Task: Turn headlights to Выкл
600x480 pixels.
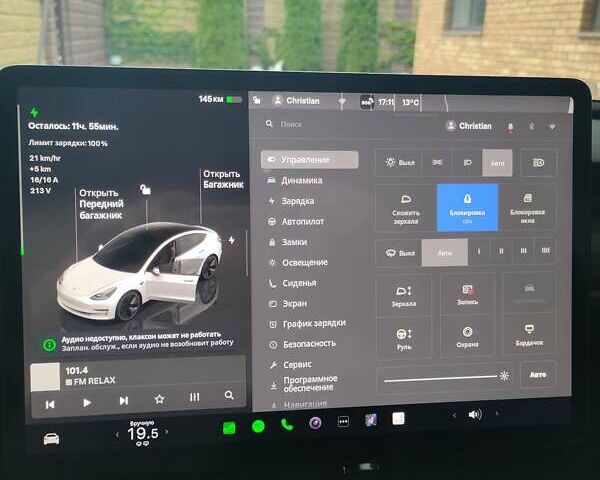Action: coord(401,162)
